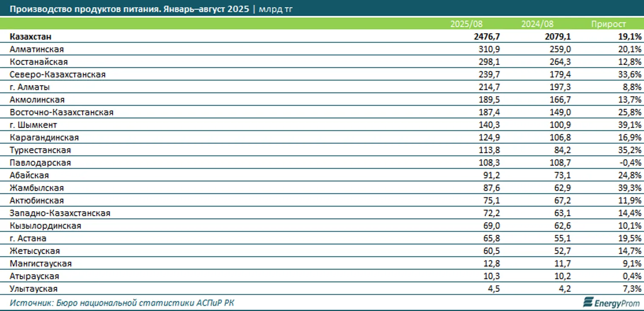The image size is (644, 311).
Task: Click the Улытауская region name
Action: tap(33, 289)
